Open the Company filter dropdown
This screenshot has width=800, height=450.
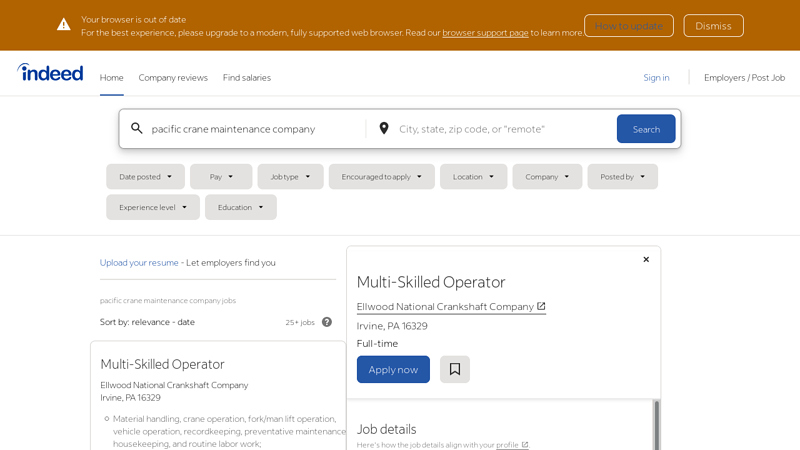coord(547,177)
